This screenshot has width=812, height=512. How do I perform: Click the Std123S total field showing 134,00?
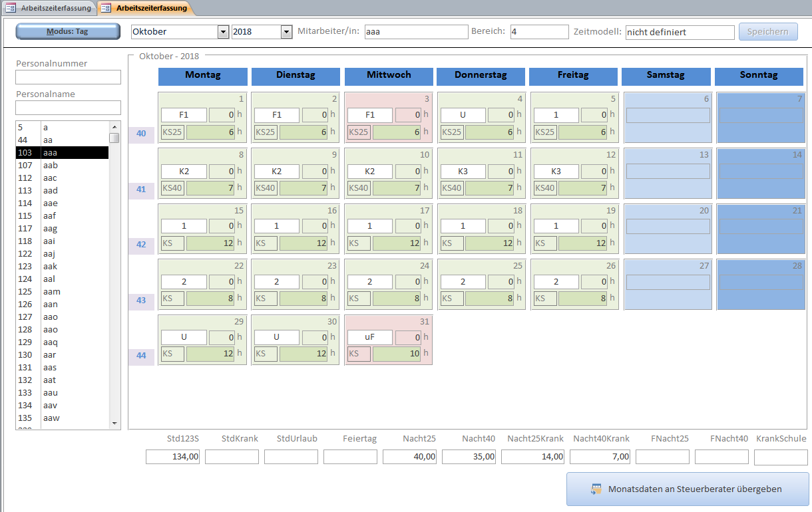(172, 457)
